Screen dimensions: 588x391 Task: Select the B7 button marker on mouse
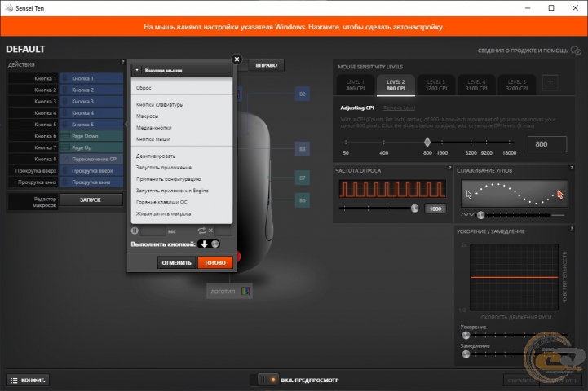303,178
